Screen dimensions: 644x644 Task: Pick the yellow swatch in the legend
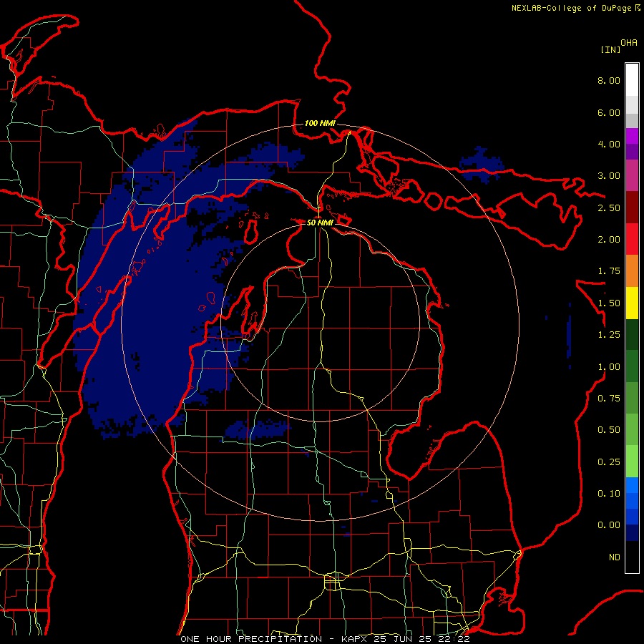(632, 303)
